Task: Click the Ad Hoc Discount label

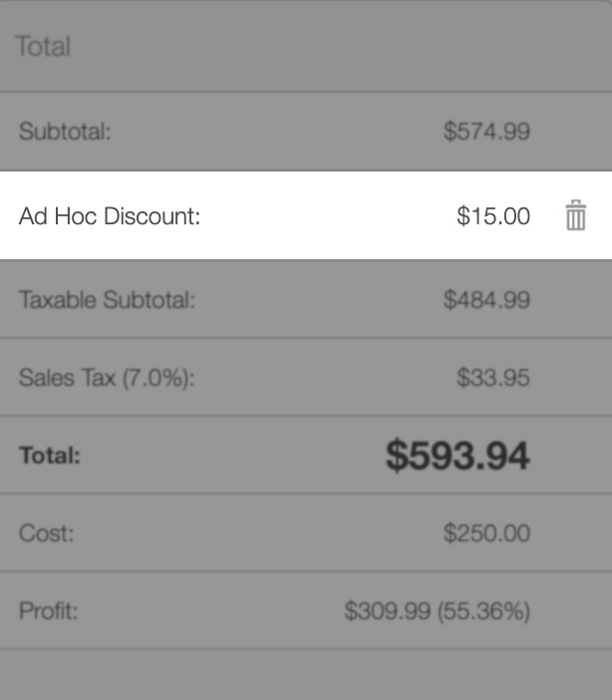Action: click(110, 216)
